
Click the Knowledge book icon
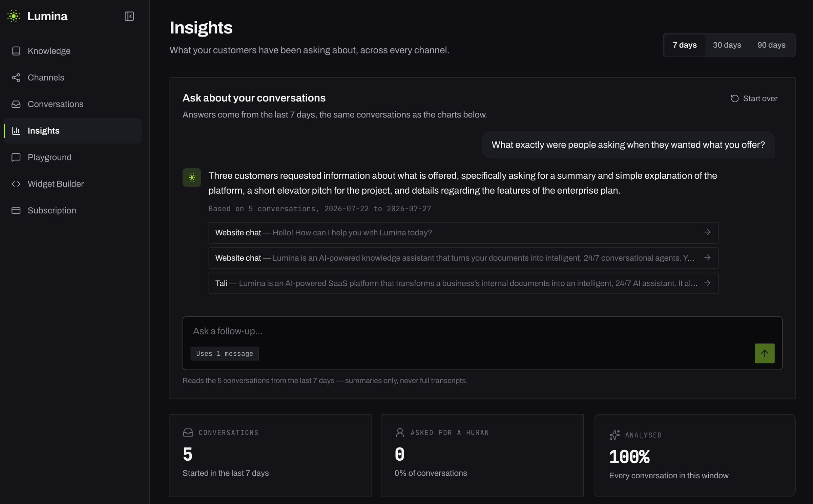point(16,51)
